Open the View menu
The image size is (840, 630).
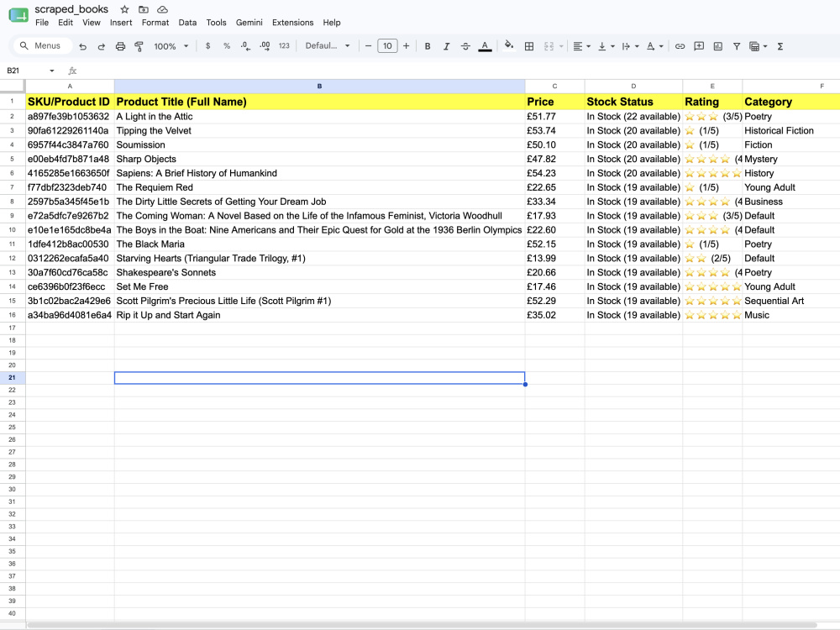(x=91, y=23)
